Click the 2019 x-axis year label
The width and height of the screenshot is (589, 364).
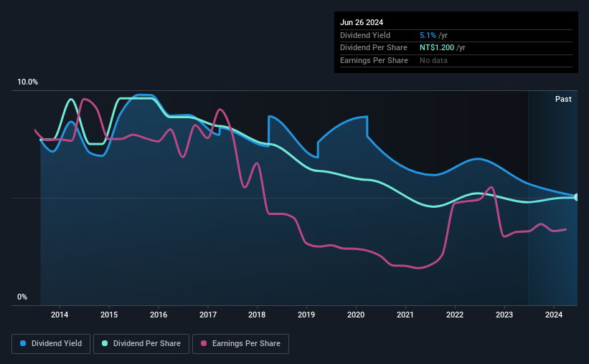306,315
